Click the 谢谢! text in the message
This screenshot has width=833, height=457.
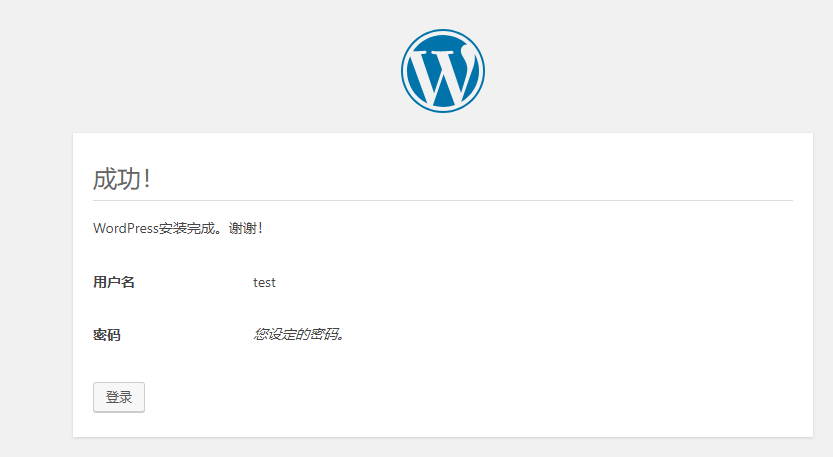click(x=244, y=228)
